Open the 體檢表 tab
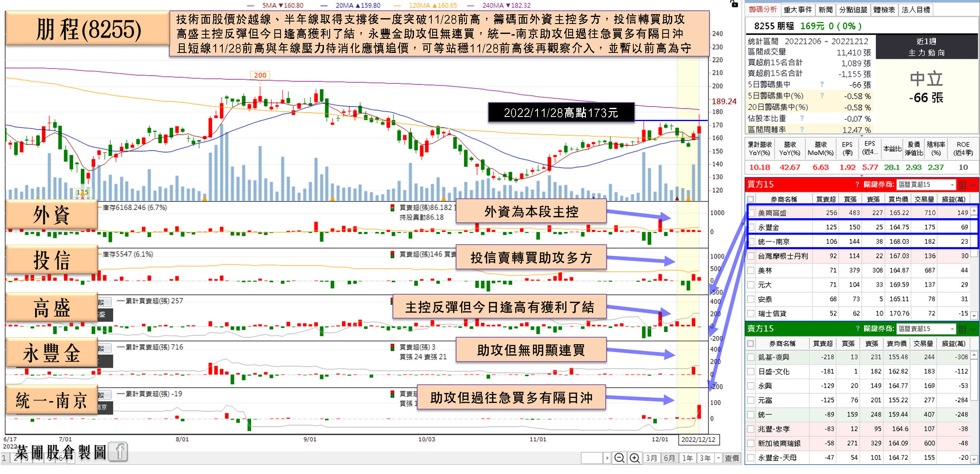The width and height of the screenshot is (980, 474). coord(884,10)
